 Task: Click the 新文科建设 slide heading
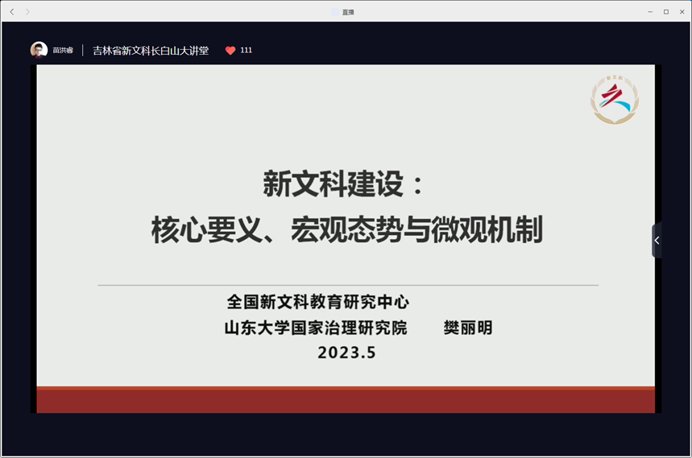(x=343, y=183)
